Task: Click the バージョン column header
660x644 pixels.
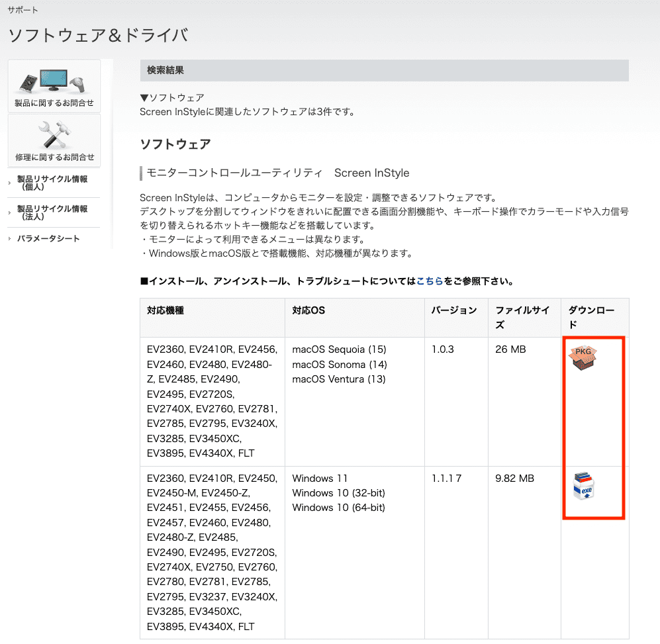Action: [456, 318]
